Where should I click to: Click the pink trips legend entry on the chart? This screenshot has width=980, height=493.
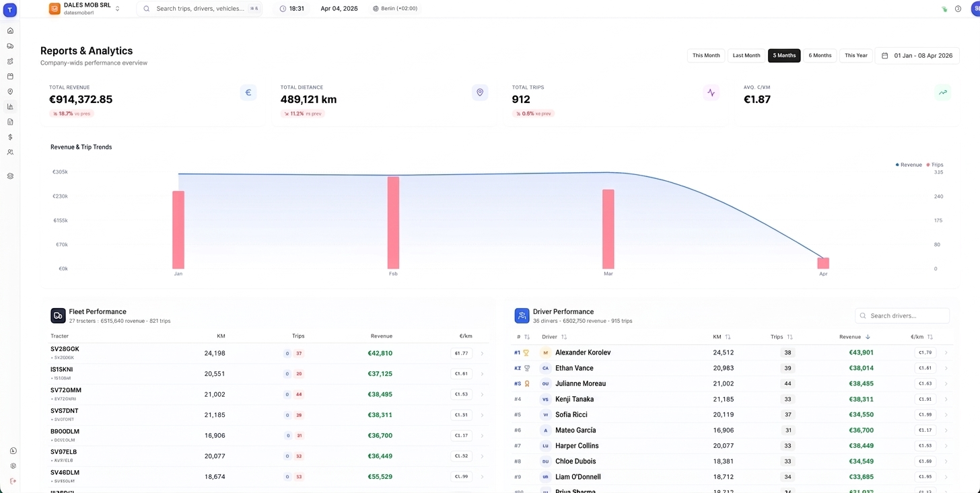click(x=935, y=165)
